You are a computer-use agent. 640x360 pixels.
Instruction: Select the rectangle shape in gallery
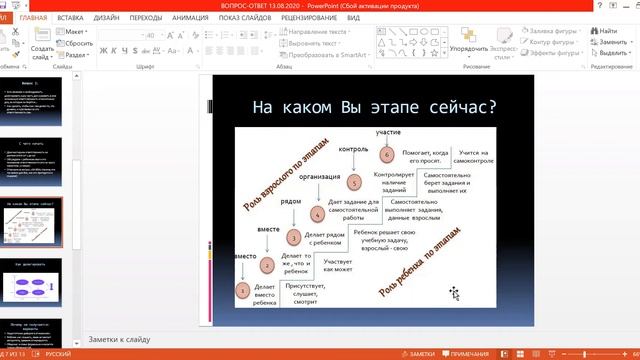413,31
